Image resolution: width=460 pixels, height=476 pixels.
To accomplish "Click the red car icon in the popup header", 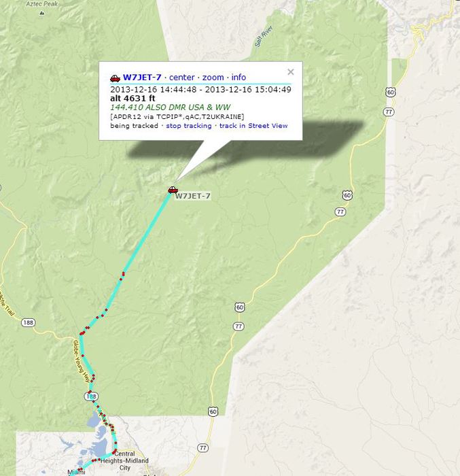I will coord(115,78).
